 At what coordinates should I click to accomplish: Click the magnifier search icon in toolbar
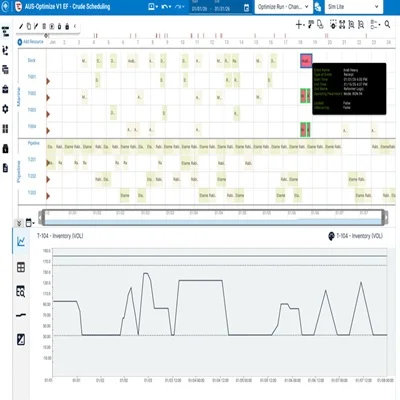point(387,24)
